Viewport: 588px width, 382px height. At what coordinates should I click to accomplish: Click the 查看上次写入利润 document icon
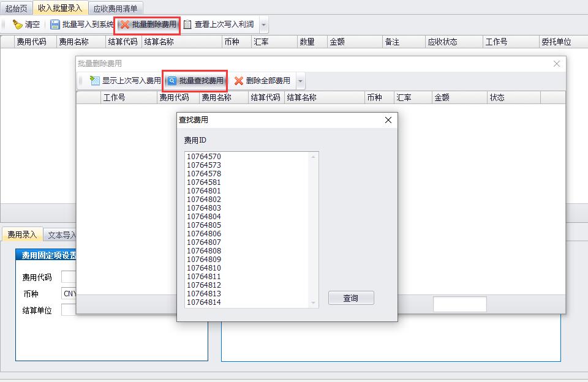click(x=187, y=24)
